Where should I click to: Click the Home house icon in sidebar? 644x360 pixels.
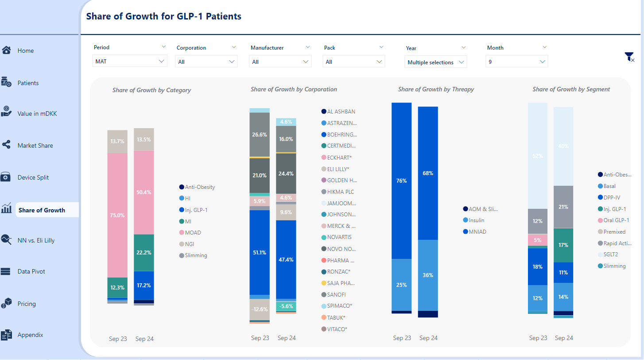click(6, 50)
